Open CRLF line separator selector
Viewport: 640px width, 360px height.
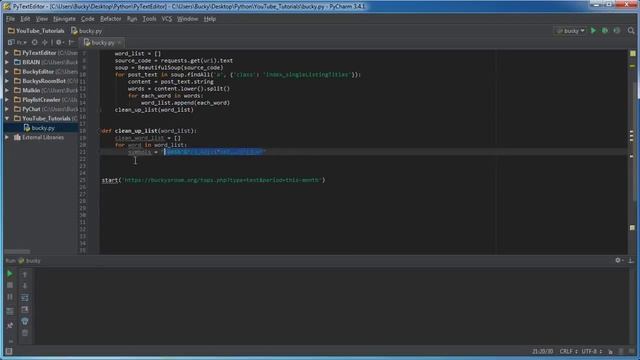(x=568, y=351)
